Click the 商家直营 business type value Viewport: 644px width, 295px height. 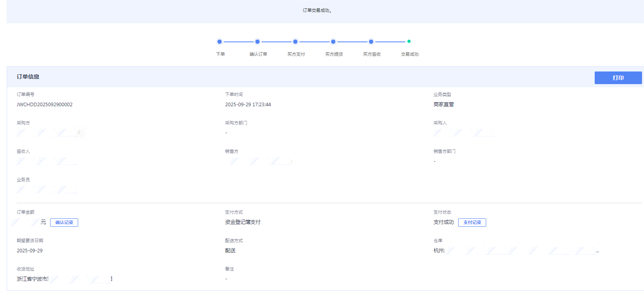tap(444, 105)
